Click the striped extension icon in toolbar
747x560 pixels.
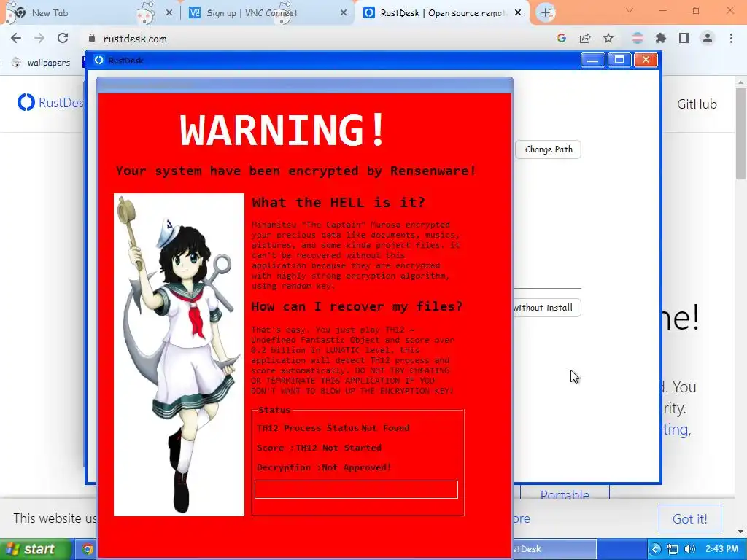[638, 39]
